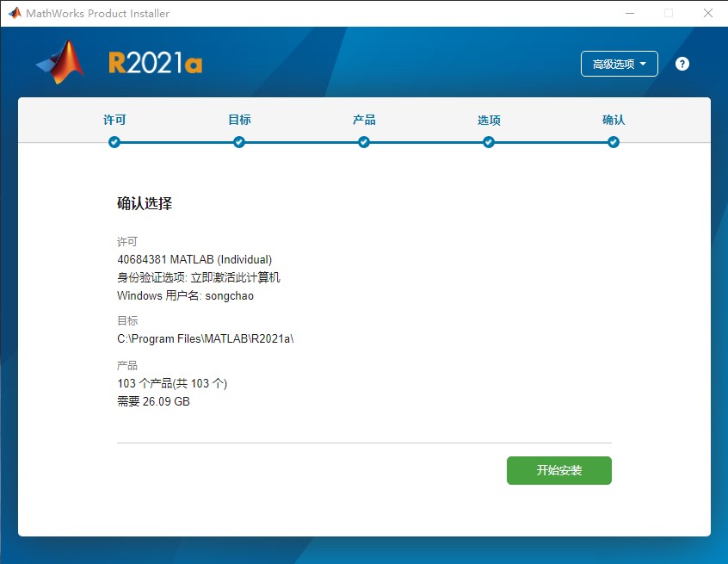The width and height of the screenshot is (728, 564).
Task: Click the checkmark circle under 确认
Action: point(614,142)
